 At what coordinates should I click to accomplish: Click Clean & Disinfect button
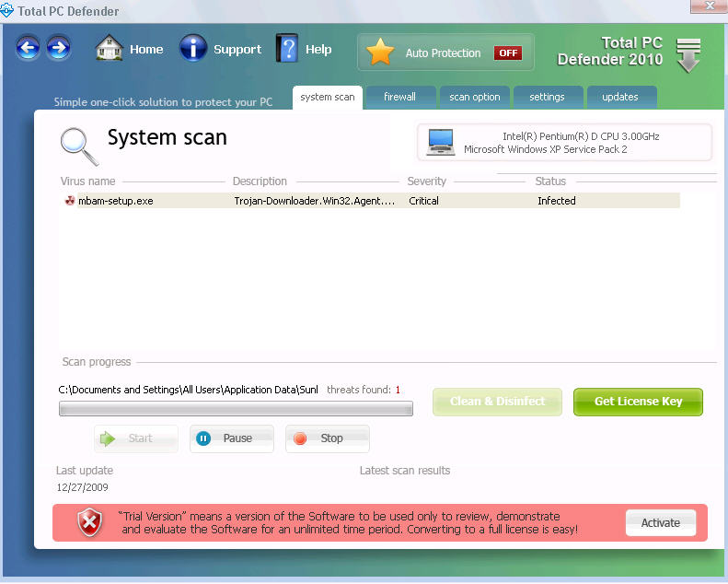click(x=497, y=402)
